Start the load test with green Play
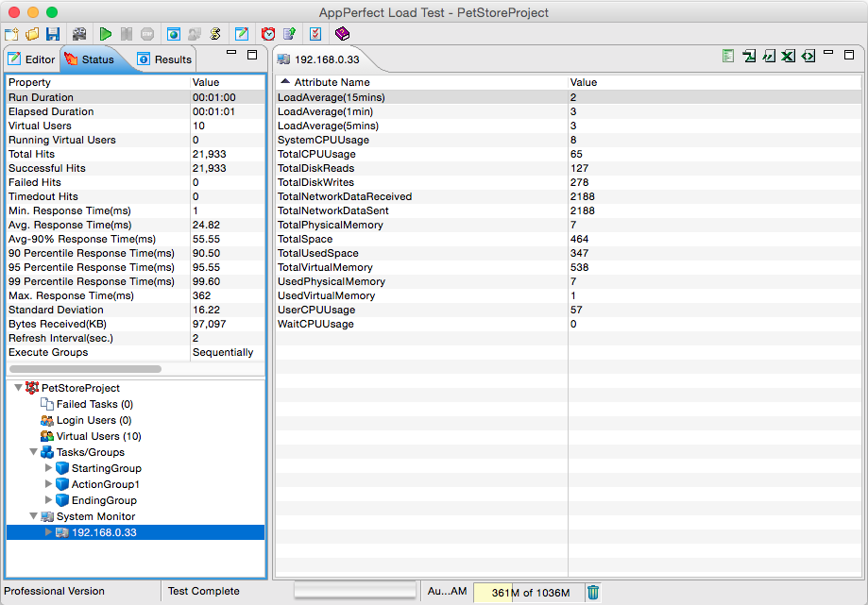 tap(105, 34)
